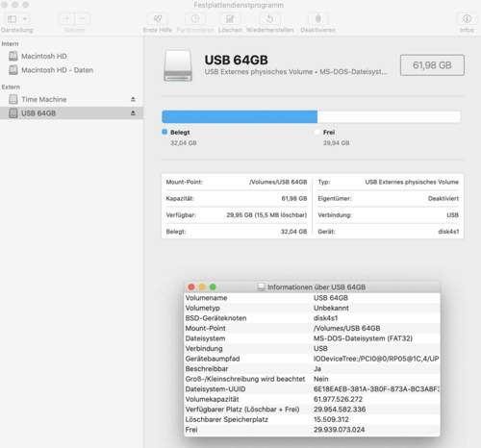Select the Löschen toolbar icon
The image size is (481, 448).
[230, 19]
